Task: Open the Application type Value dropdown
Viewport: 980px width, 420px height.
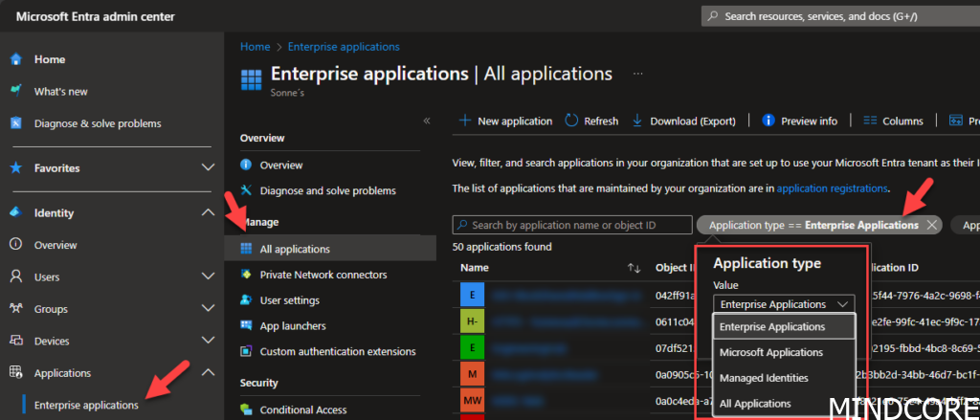Action: click(783, 304)
